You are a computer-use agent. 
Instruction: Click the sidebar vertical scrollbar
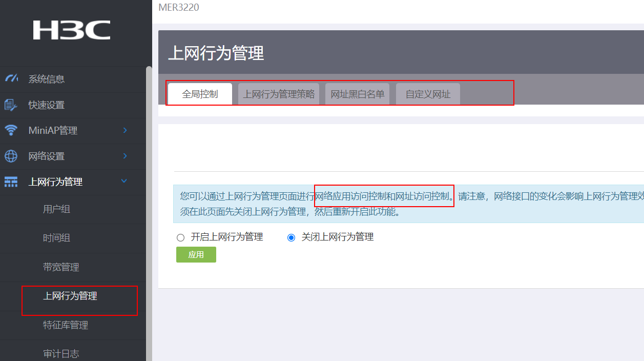point(149,213)
